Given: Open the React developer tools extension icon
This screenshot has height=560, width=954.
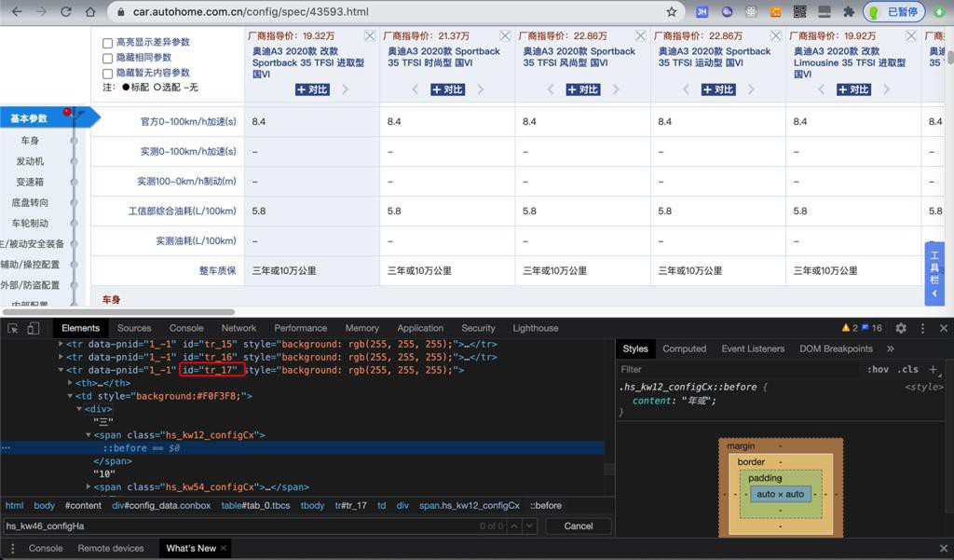Looking at the screenshot, I should [x=752, y=11].
